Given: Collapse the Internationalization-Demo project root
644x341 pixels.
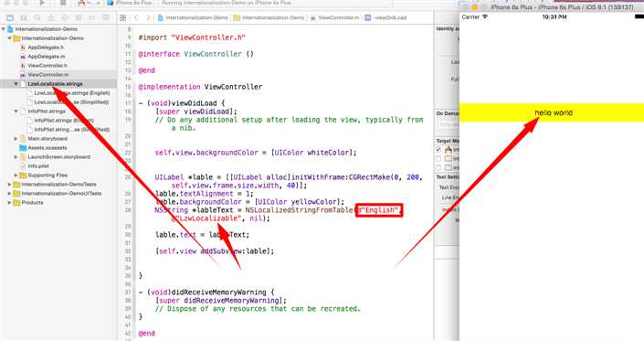Looking at the screenshot, I should pos(4,29).
